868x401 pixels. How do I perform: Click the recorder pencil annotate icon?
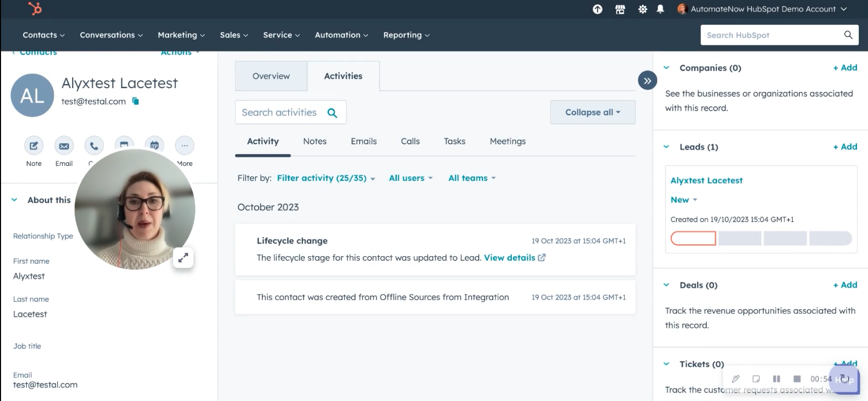[x=736, y=379]
